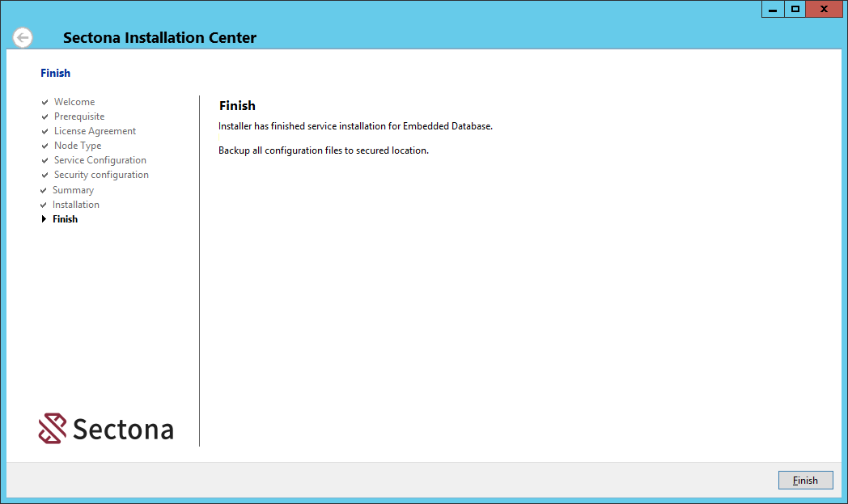Image resolution: width=848 pixels, height=504 pixels.
Task: Select the Service Configuration step
Action: (100, 160)
